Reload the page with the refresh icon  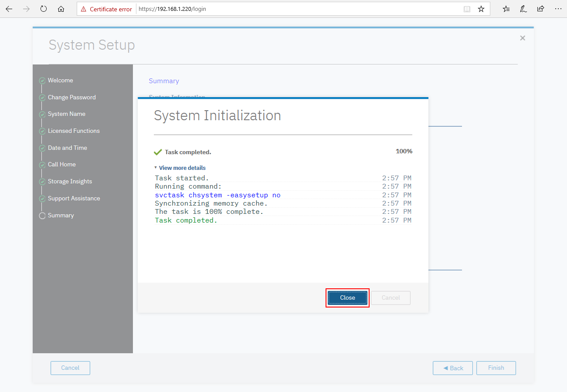coord(44,9)
